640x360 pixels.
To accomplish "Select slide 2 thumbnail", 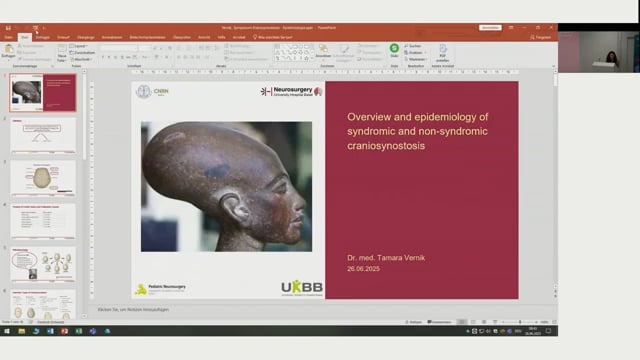I will 43,136.
